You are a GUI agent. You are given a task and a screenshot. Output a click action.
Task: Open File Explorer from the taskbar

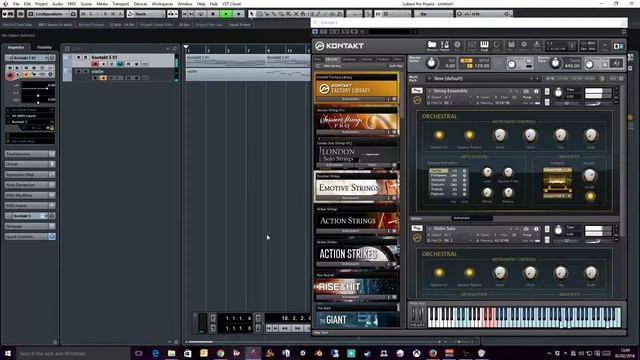[x=171, y=353]
